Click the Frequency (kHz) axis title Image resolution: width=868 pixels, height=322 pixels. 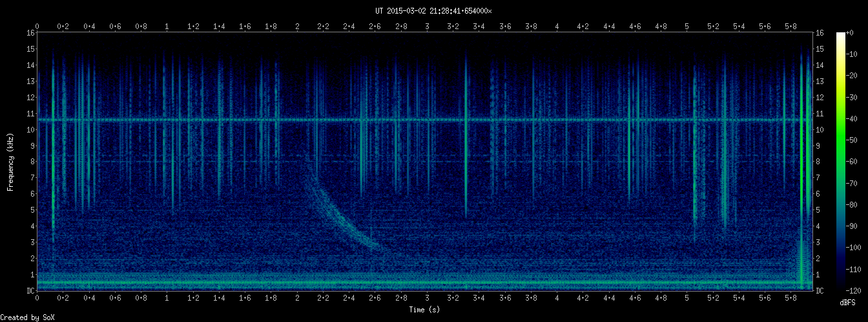(x=10, y=162)
